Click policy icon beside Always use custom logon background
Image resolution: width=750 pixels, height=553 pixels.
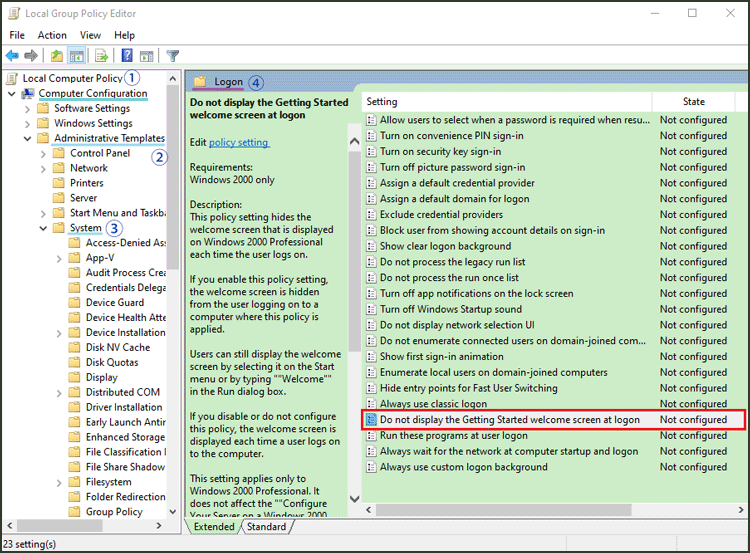click(x=371, y=467)
